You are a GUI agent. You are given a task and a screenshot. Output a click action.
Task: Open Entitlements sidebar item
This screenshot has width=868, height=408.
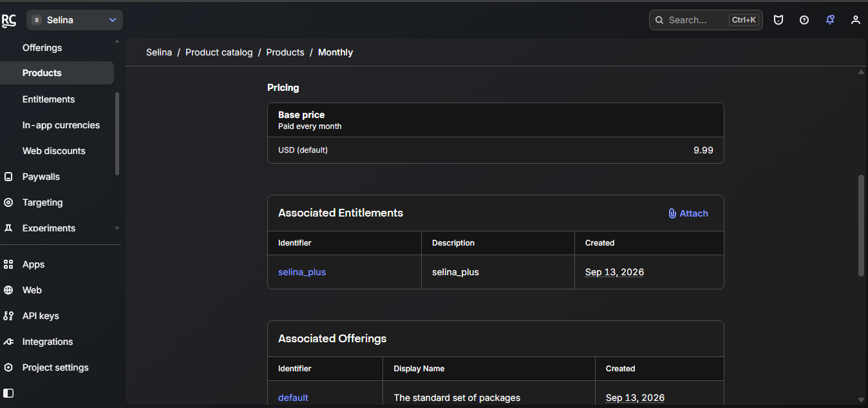click(x=48, y=99)
